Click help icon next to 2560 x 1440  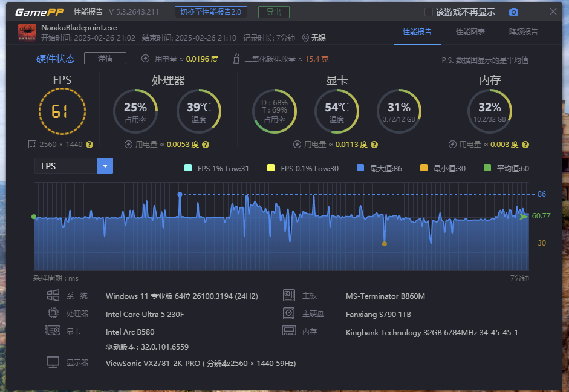click(89, 145)
